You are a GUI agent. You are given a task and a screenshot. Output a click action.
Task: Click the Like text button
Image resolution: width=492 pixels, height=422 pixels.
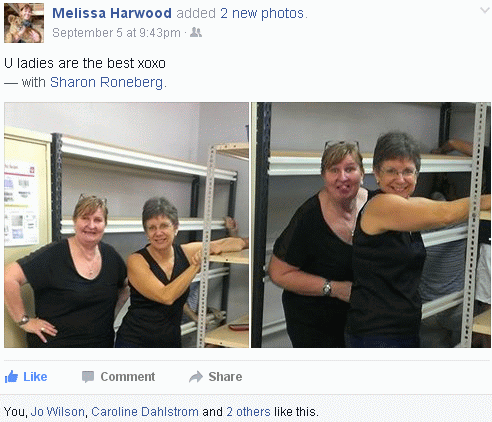pyautogui.click(x=35, y=377)
